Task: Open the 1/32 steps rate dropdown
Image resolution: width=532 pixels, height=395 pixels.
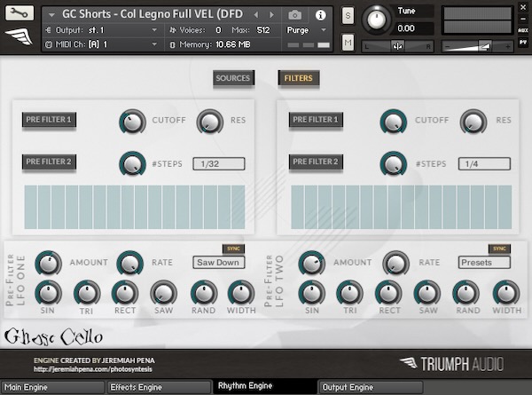Action: [x=219, y=163]
